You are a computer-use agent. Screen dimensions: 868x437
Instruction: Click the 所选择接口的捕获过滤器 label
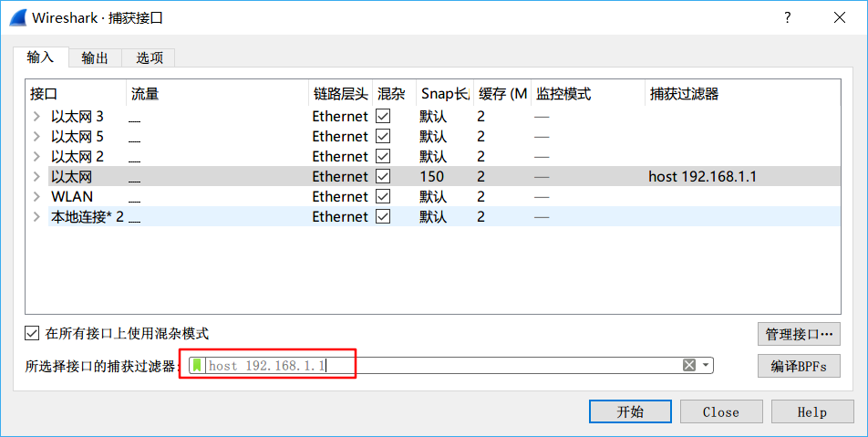(100, 366)
